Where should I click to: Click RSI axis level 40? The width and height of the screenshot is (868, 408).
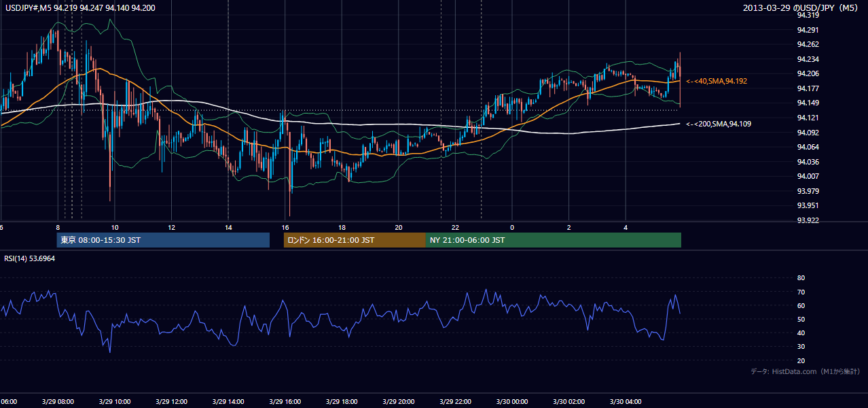801,333
